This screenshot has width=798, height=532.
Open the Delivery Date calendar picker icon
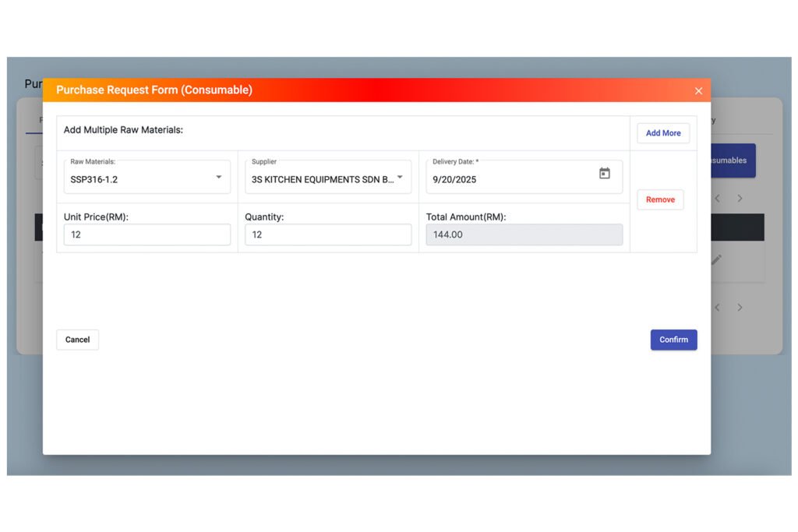tap(604, 174)
